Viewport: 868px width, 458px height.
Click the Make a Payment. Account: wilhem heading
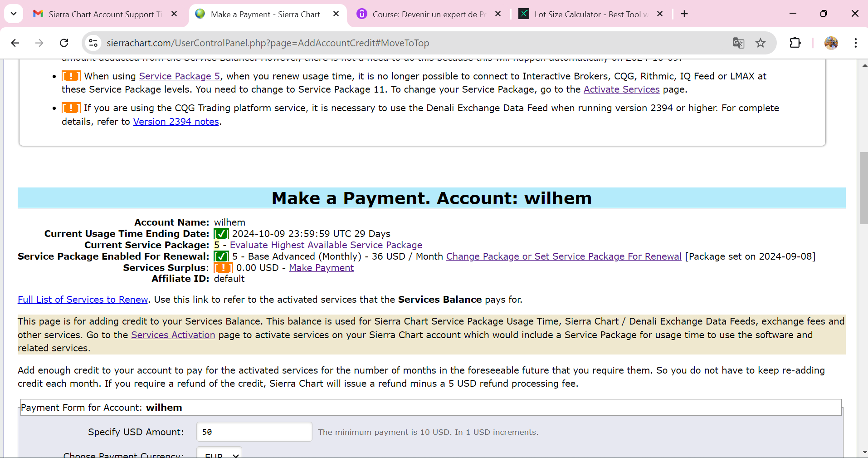coord(432,198)
